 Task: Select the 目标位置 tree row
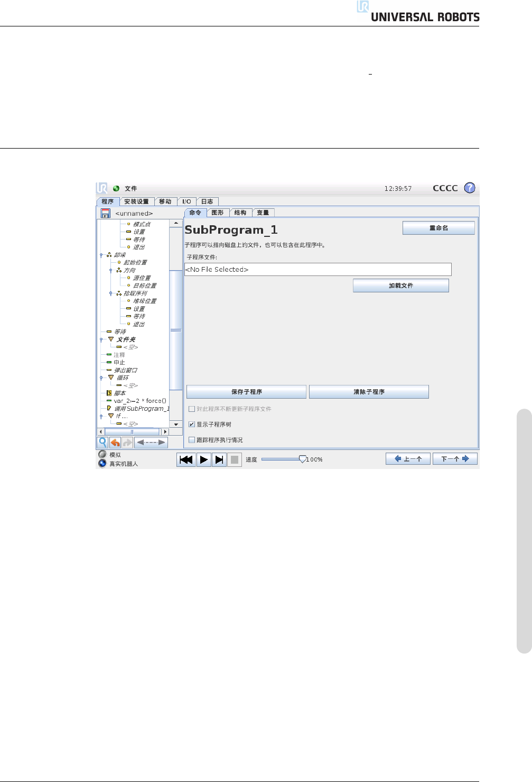click(x=141, y=286)
